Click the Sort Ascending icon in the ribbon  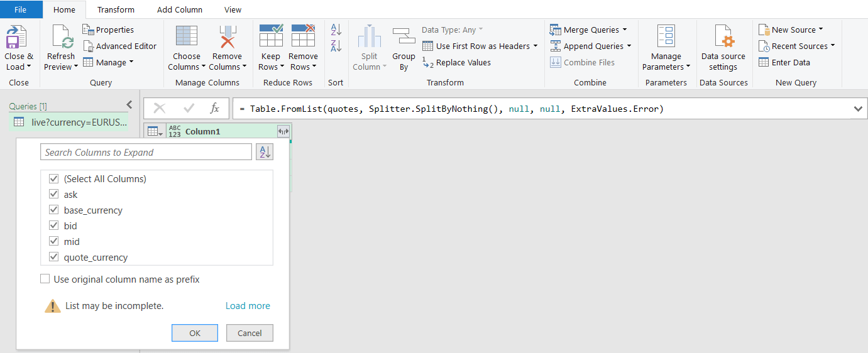(x=336, y=30)
